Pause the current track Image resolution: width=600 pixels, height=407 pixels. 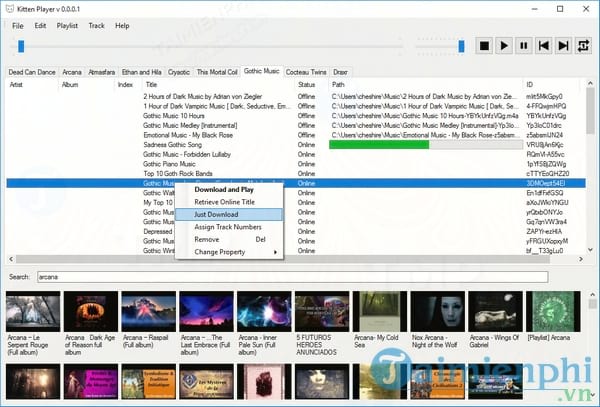[x=524, y=45]
